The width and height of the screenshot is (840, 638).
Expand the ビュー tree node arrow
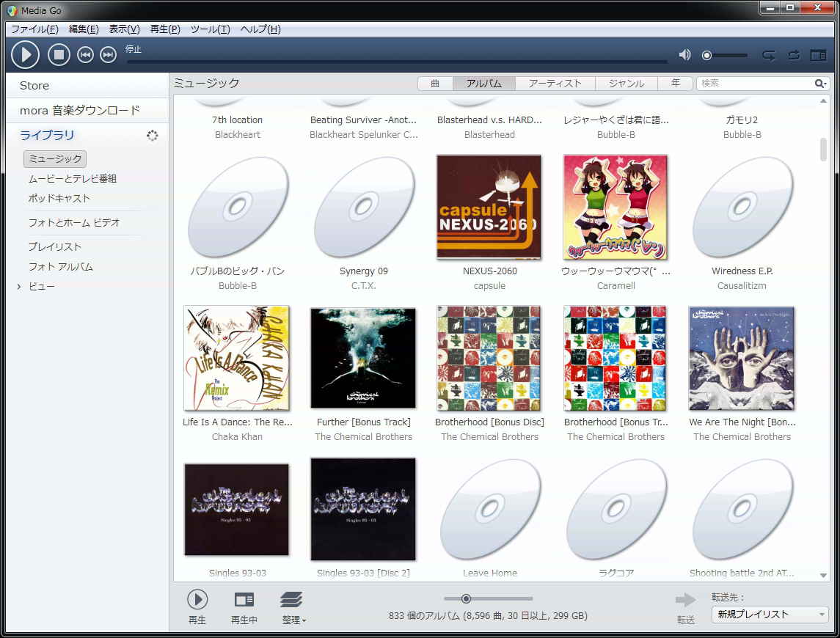[19, 287]
